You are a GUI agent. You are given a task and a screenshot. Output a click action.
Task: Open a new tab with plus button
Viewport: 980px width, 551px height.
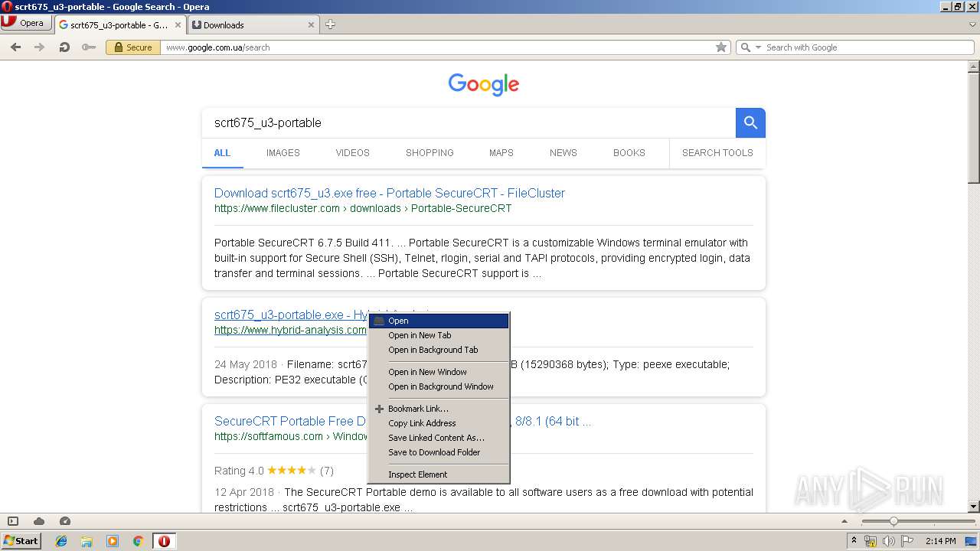(x=330, y=24)
